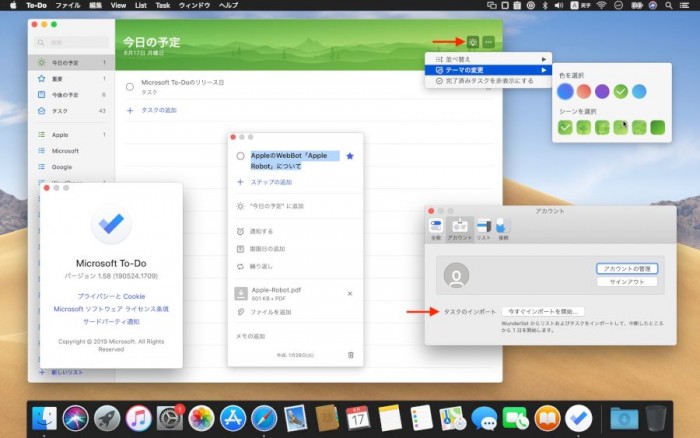Click the paperclip icon to add a file
This screenshot has width=700, height=438.
tap(240, 312)
